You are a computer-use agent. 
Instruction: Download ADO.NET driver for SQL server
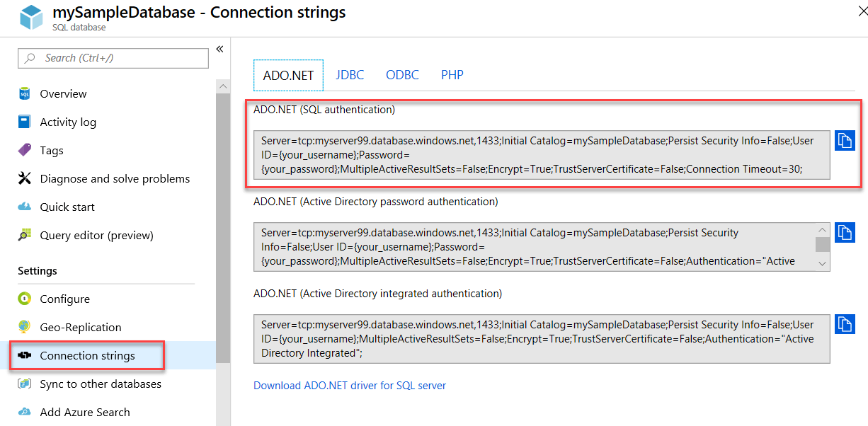tap(350, 385)
